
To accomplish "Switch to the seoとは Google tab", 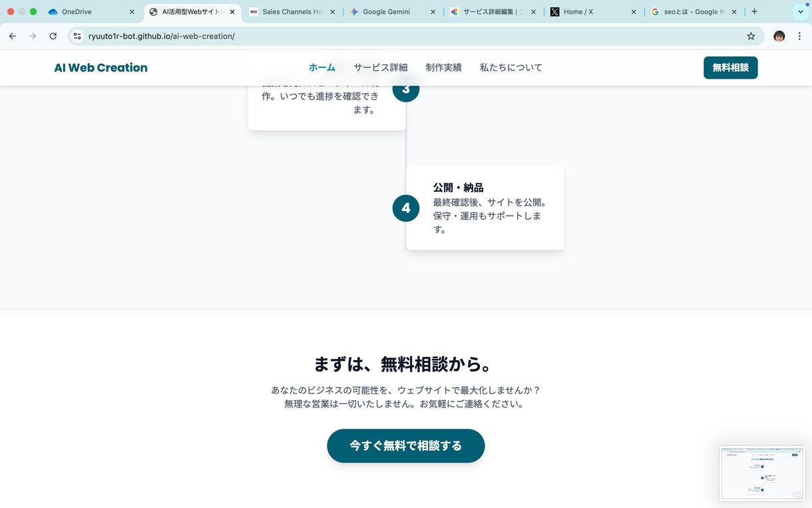I will point(694,12).
